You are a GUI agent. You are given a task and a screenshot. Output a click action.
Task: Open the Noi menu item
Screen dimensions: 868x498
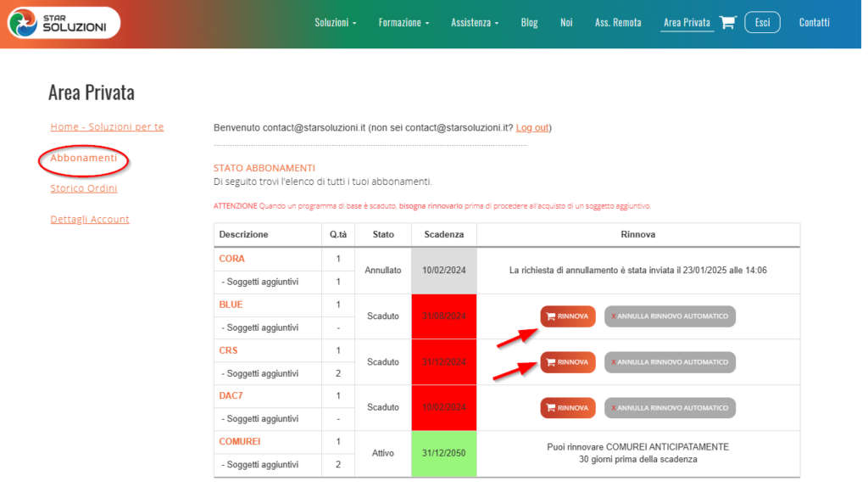click(566, 23)
